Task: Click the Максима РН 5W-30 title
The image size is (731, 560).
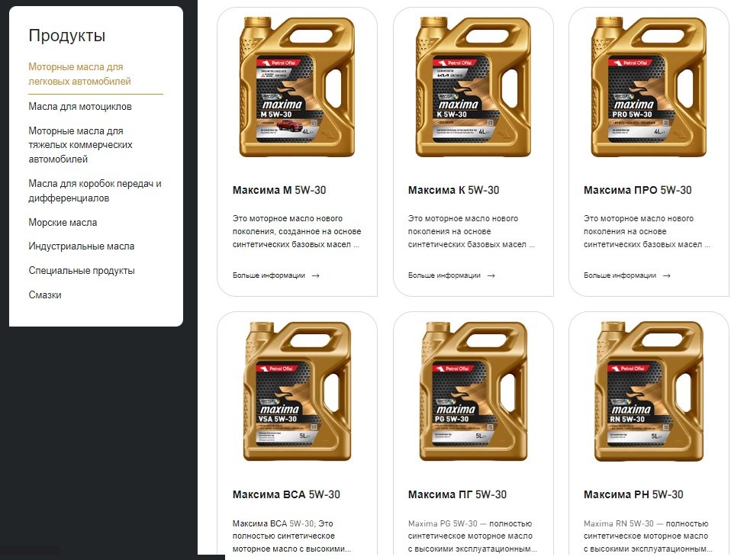Action: click(633, 494)
